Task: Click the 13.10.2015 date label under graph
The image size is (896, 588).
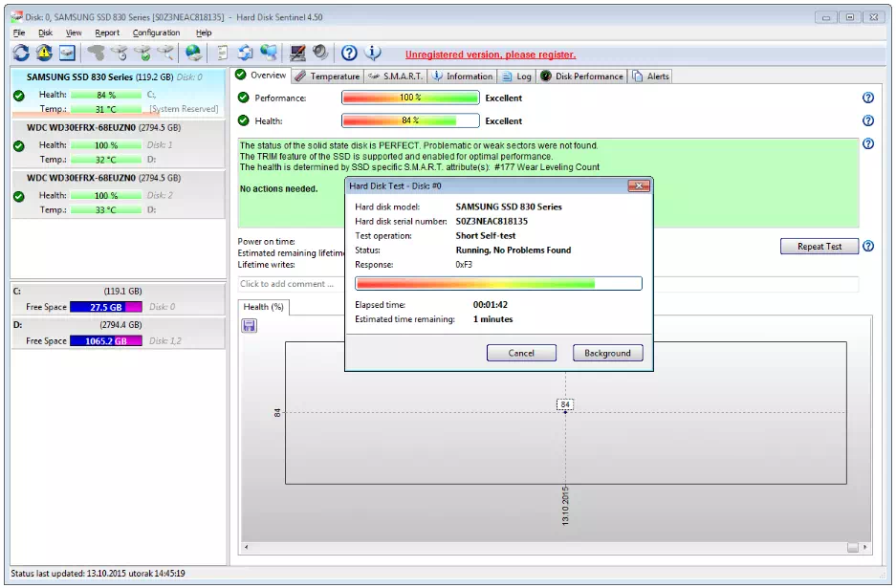Action: click(565, 506)
